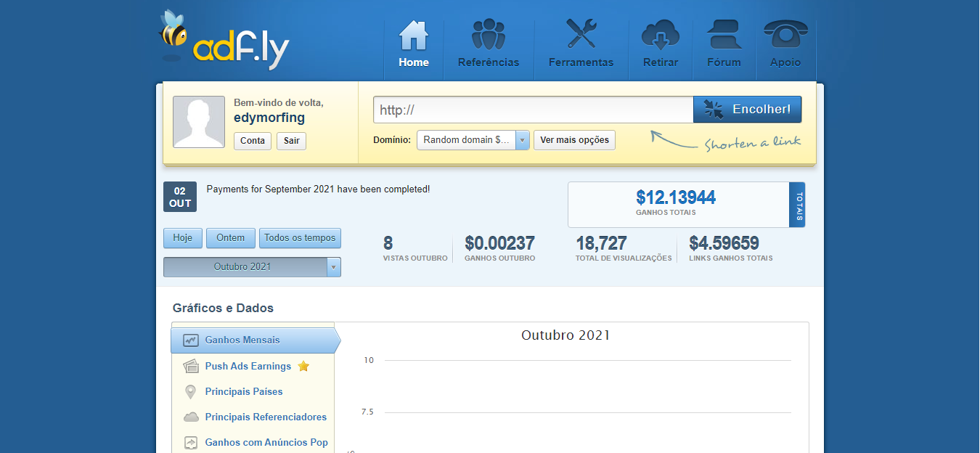Click the Retirar cloud download icon
The height and width of the screenshot is (453, 980).
click(661, 35)
